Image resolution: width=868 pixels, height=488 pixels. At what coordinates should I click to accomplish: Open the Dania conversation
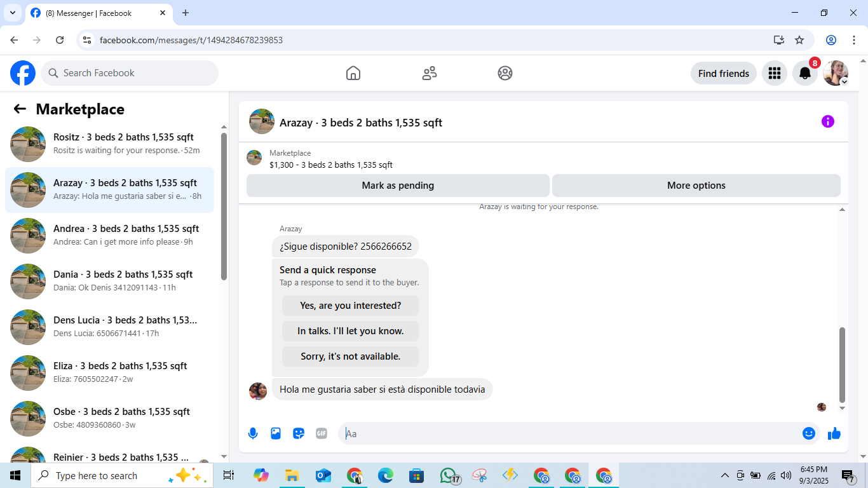(x=109, y=281)
